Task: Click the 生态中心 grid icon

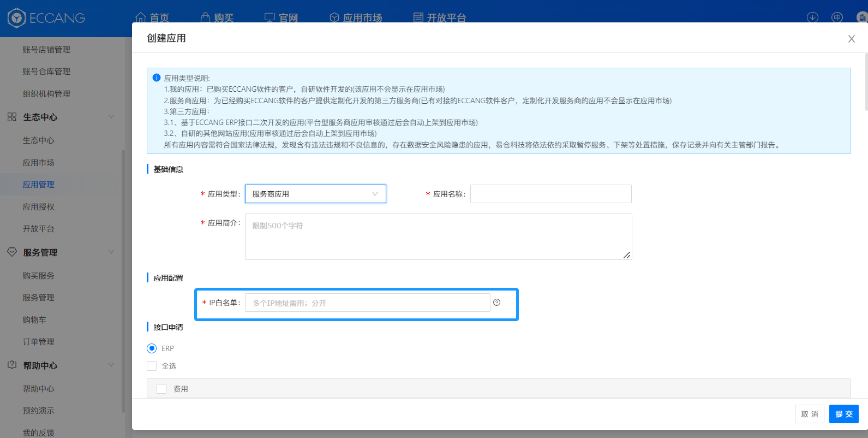Action: click(12, 117)
